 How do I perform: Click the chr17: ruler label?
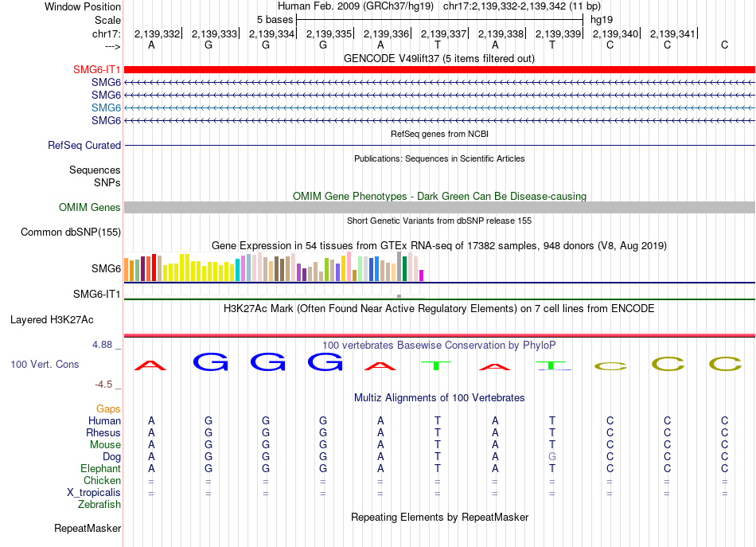click(107, 33)
